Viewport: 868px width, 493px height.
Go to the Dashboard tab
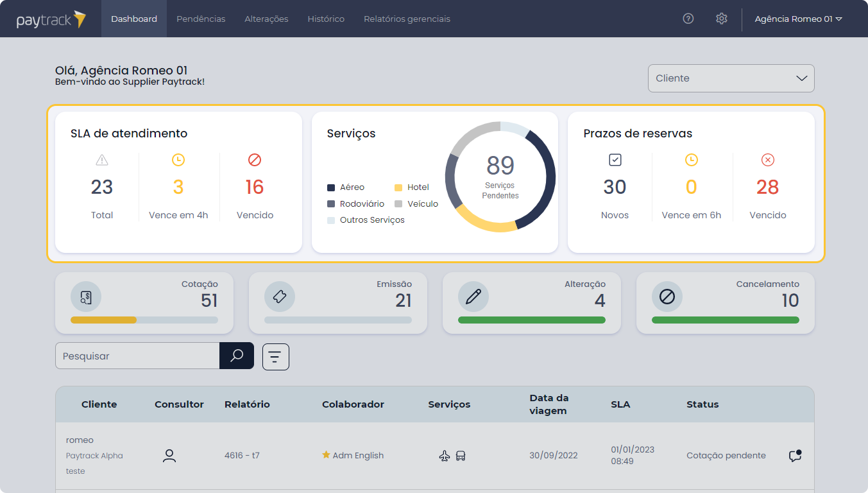point(134,19)
